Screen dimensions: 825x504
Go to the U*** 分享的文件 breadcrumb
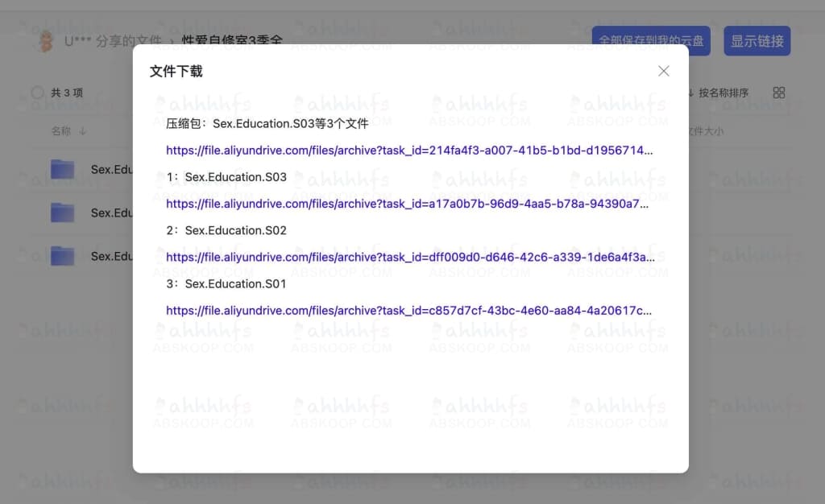point(113,41)
